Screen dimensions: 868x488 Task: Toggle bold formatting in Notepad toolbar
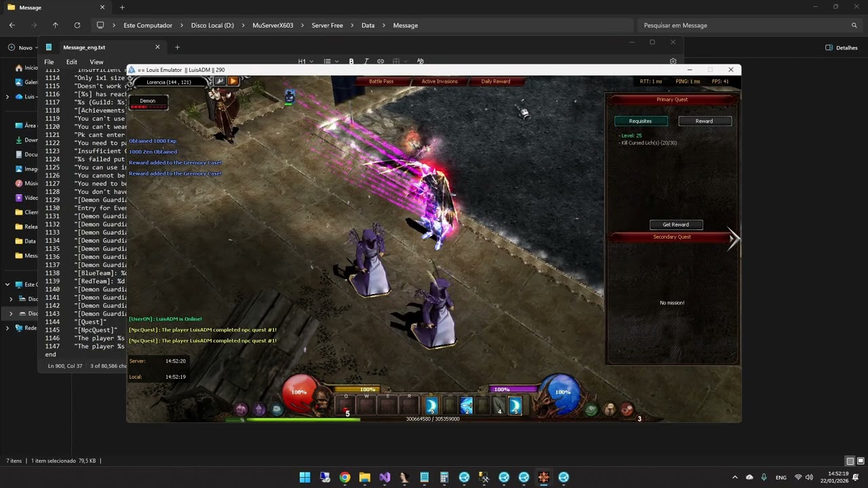(x=351, y=61)
